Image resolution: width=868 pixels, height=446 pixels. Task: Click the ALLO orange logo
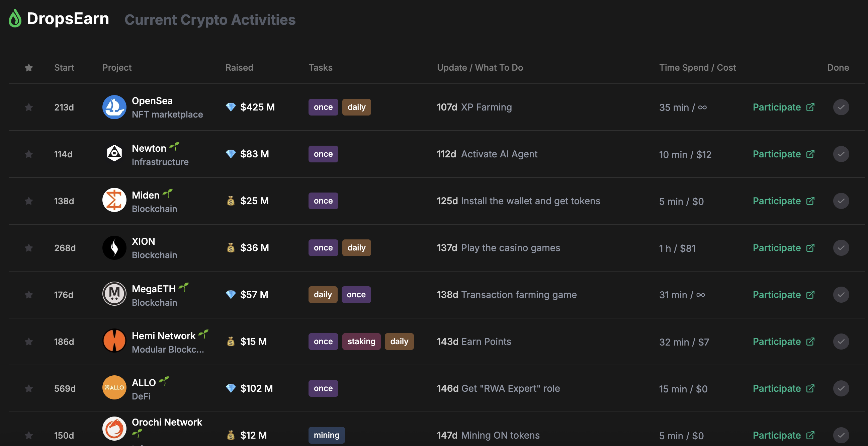coord(114,388)
